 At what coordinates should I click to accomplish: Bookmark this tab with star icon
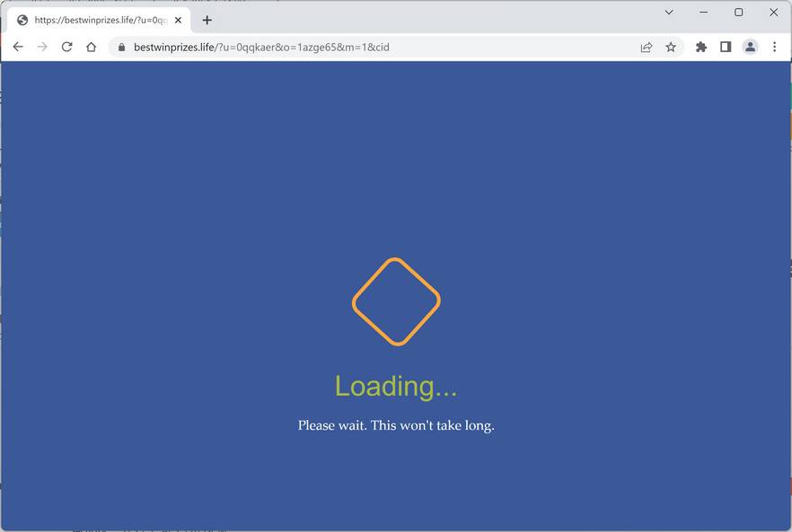click(x=670, y=47)
